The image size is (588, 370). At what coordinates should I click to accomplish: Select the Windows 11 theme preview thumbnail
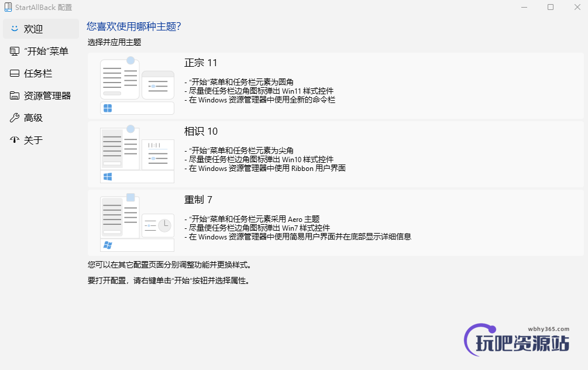[x=137, y=86]
